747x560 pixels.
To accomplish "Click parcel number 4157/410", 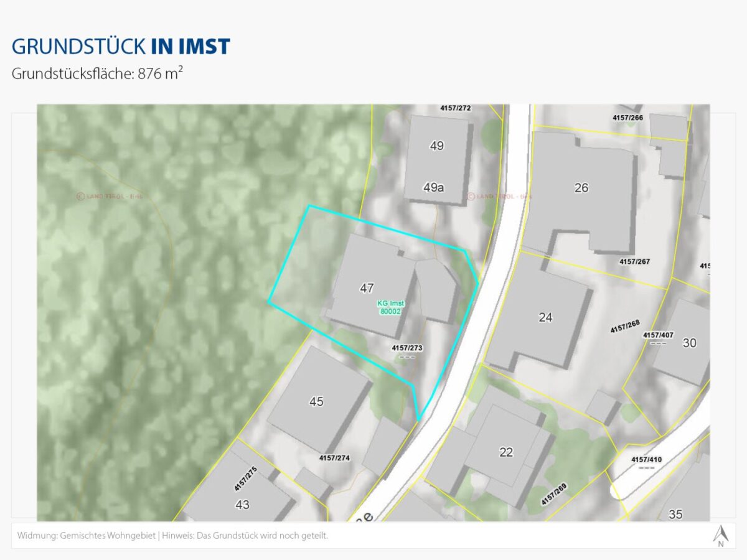I will tap(647, 460).
